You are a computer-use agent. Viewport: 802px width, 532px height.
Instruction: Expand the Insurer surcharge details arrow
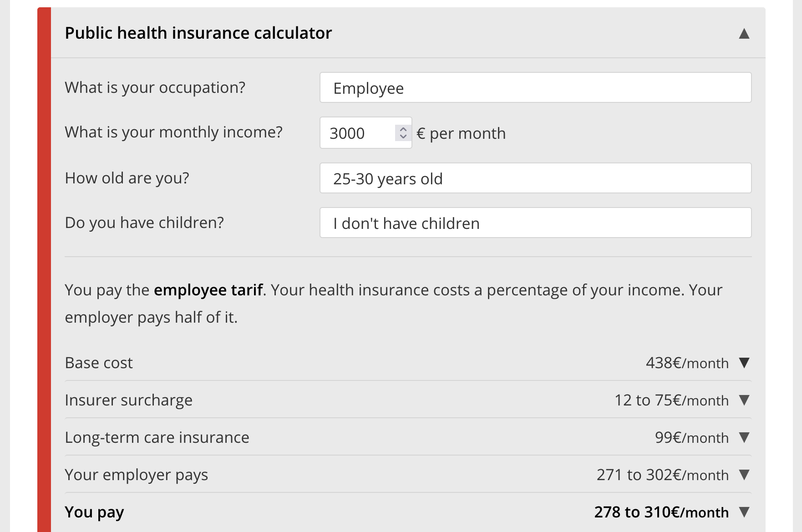744,400
